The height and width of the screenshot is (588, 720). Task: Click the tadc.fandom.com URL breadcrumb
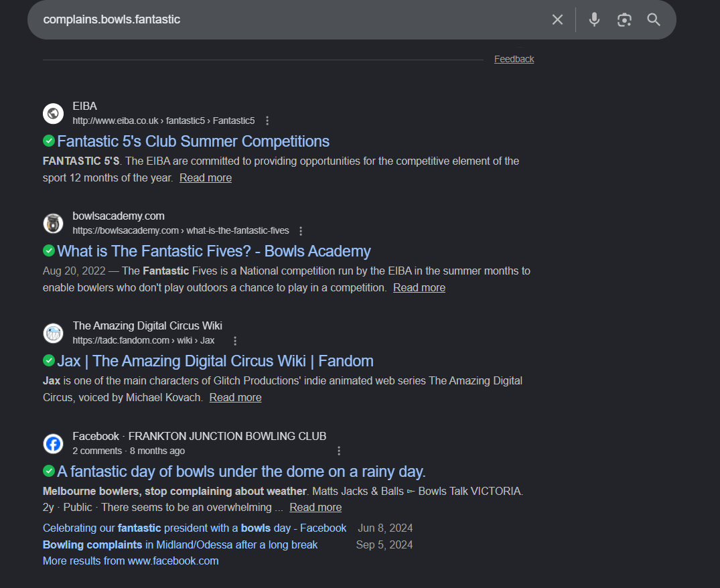[143, 341]
